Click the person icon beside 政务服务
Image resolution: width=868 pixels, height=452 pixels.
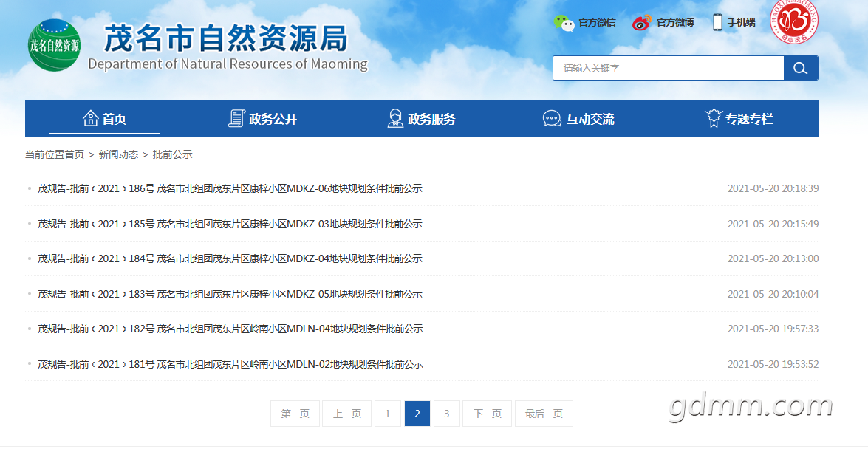pyautogui.click(x=395, y=118)
